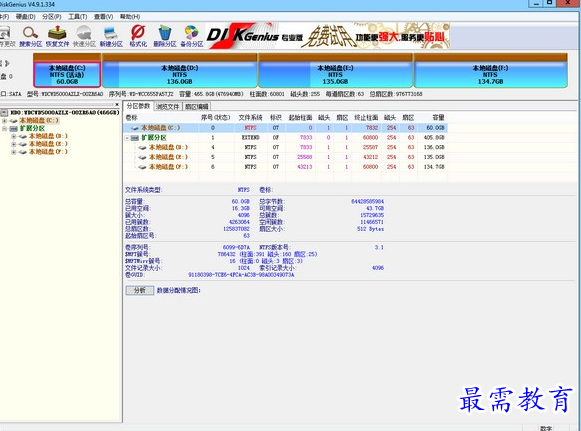The image size is (581, 431).
Task: Click the DiskGenius banner advertisement
Action: (x=328, y=36)
